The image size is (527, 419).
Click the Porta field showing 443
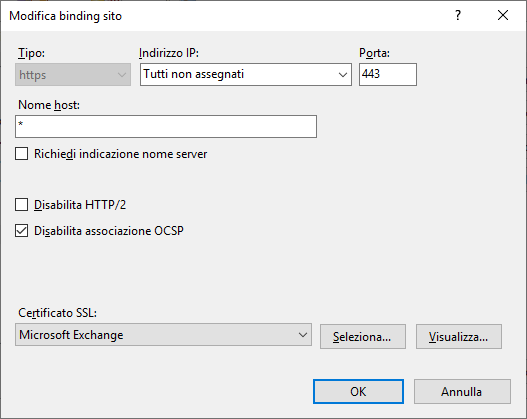388,74
